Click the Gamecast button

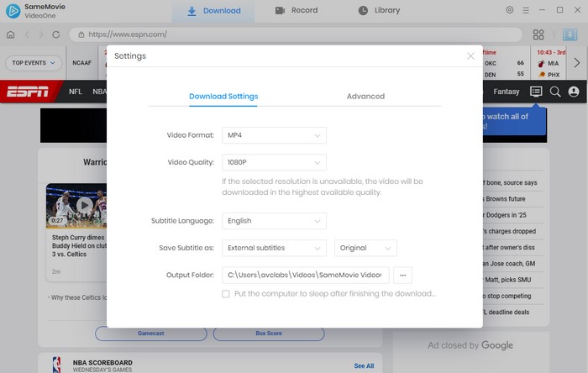tap(150, 334)
